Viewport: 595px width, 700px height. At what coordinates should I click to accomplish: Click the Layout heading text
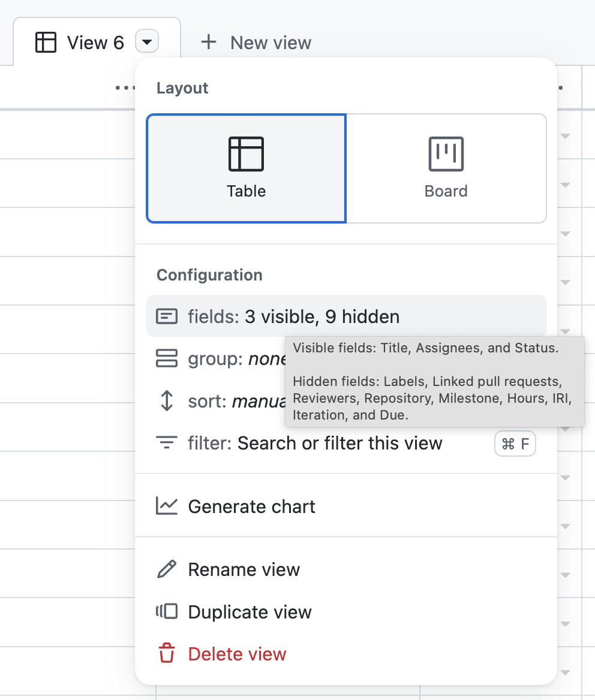tap(182, 88)
